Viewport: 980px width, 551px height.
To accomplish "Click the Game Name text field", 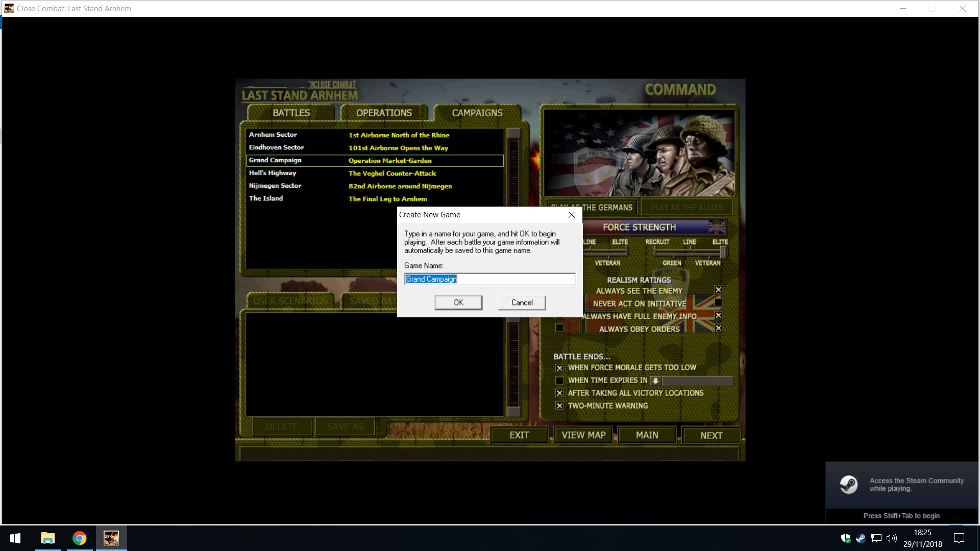I will (489, 279).
